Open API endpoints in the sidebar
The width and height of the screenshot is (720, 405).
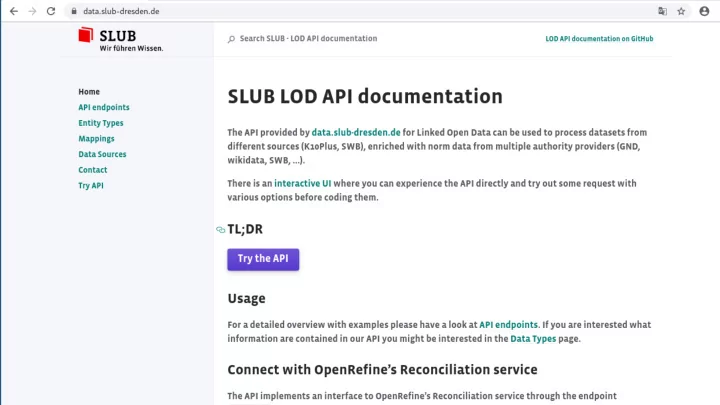(x=104, y=107)
